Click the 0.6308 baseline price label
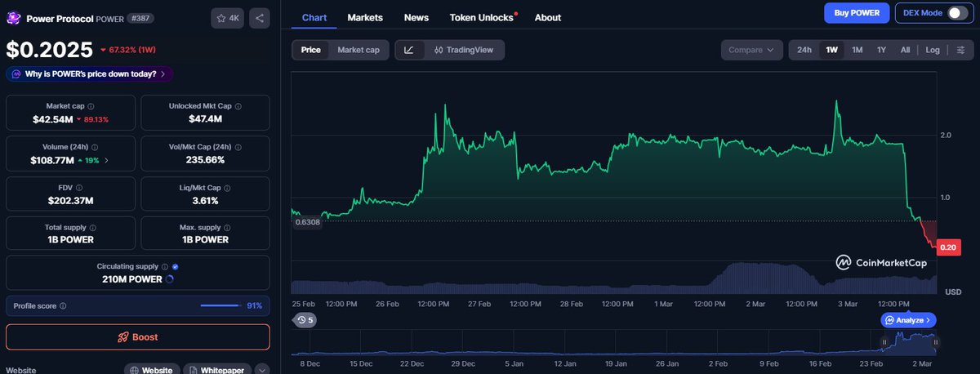 point(307,221)
